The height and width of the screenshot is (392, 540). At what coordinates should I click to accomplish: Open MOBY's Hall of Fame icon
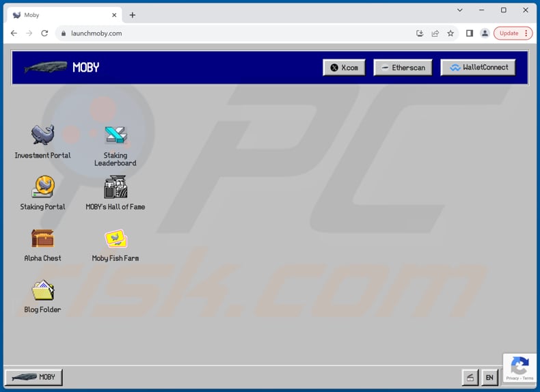point(116,187)
